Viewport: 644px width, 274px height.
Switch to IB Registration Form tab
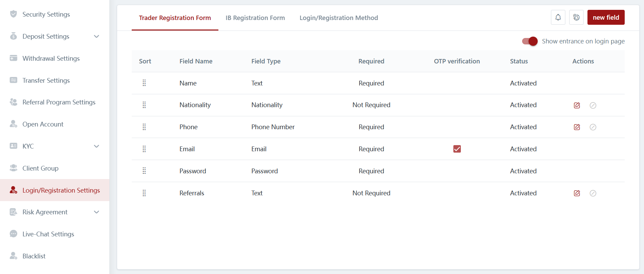coord(255,18)
